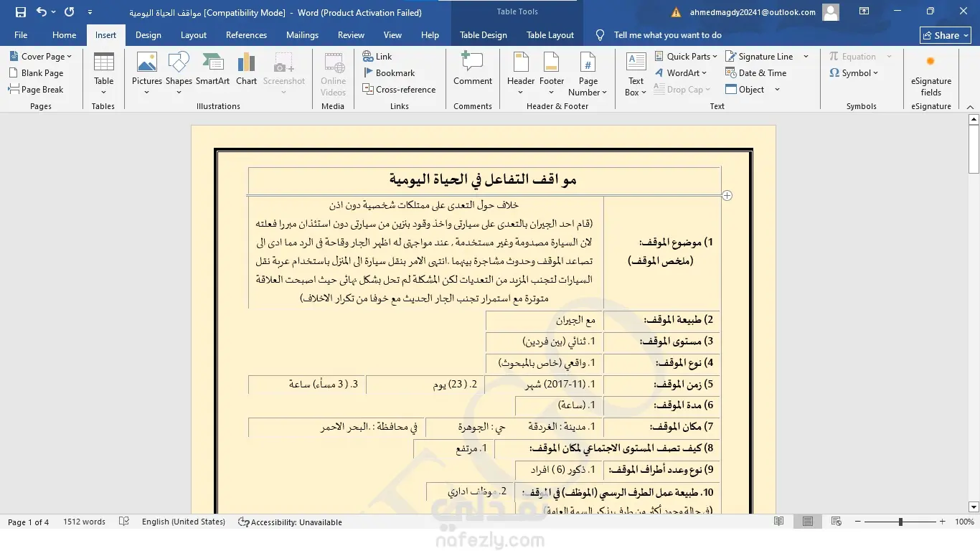Open Customize Quick Access Toolbar dropdown
Viewport: 980px width, 551px height.
point(90,12)
